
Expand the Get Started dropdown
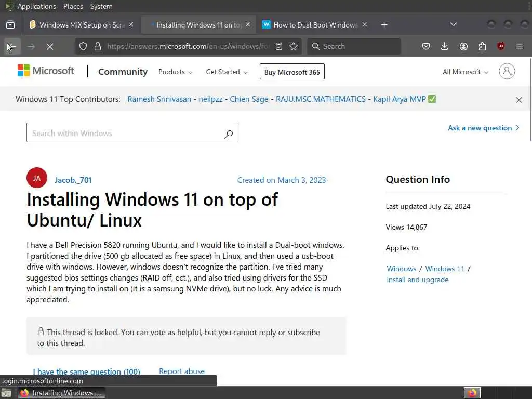227,72
